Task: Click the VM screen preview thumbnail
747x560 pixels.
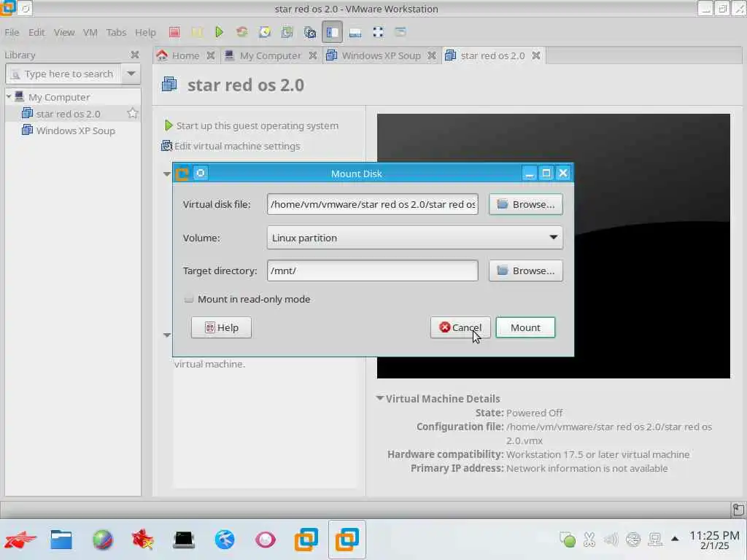Action: pos(554,246)
